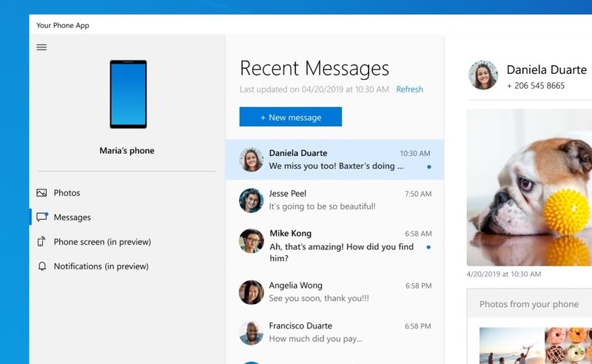Click message preview 'We miss you too! Baxter's doing ...'
The height and width of the screenshot is (364, 592).
tap(336, 166)
